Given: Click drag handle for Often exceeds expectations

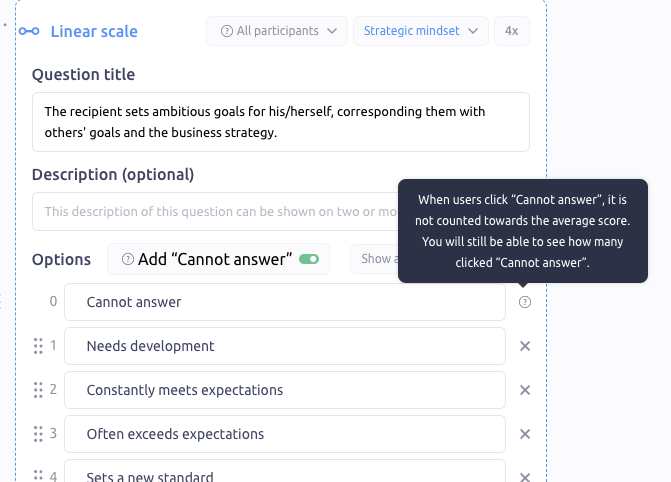Looking at the screenshot, I should pyautogui.click(x=38, y=434).
